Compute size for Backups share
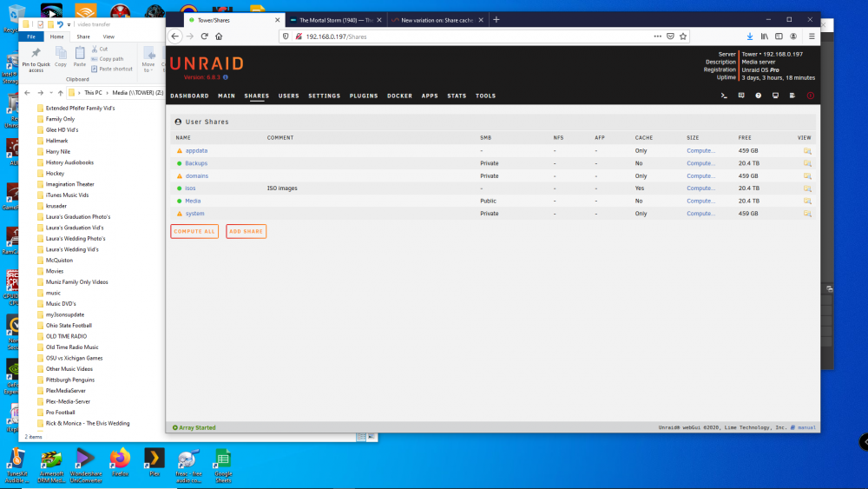 pos(700,163)
